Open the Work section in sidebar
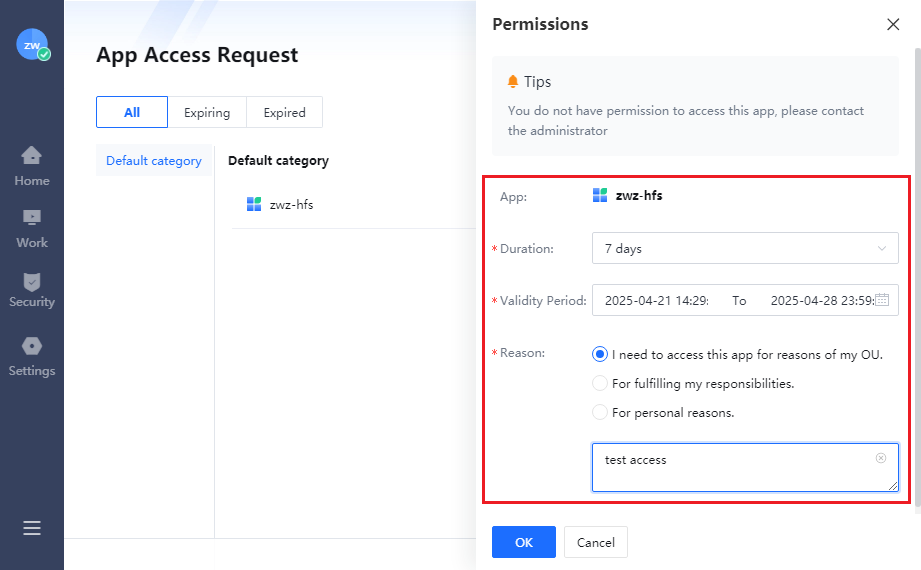The height and width of the screenshot is (570, 921). point(32,229)
